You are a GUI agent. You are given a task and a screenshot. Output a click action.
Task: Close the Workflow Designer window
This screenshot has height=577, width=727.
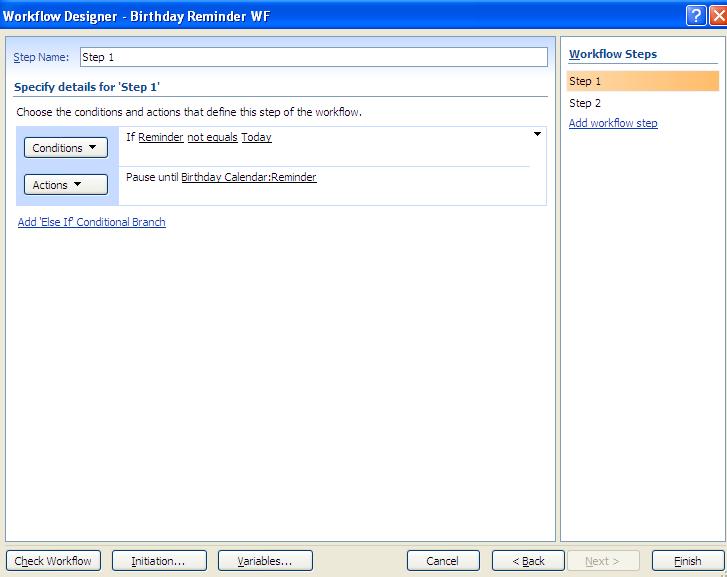pyautogui.click(x=718, y=16)
